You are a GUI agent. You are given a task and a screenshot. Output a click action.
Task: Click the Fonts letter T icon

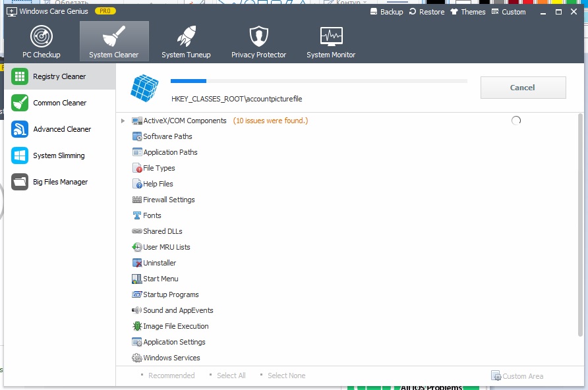pos(137,215)
